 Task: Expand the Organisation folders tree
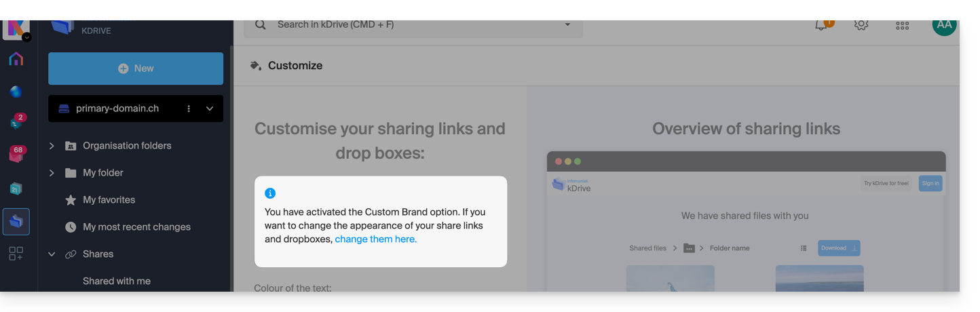coord(52,146)
